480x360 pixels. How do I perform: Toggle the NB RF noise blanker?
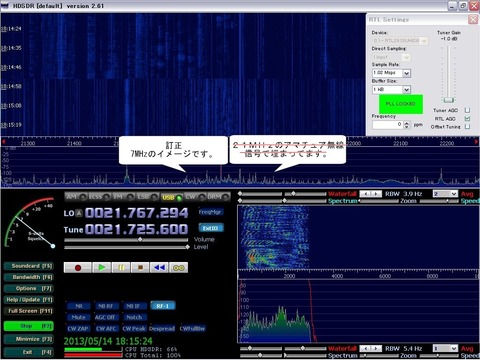point(106,306)
